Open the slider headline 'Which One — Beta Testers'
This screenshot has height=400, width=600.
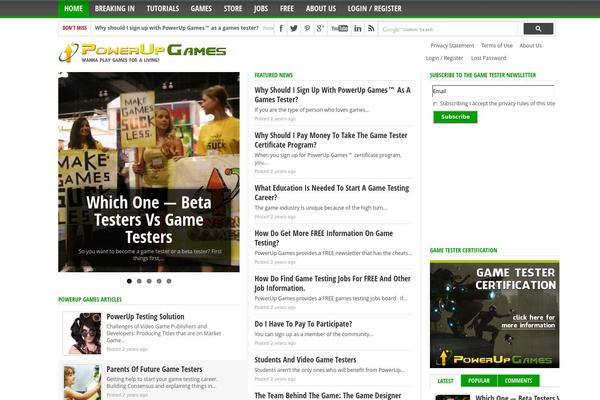(x=149, y=220)
